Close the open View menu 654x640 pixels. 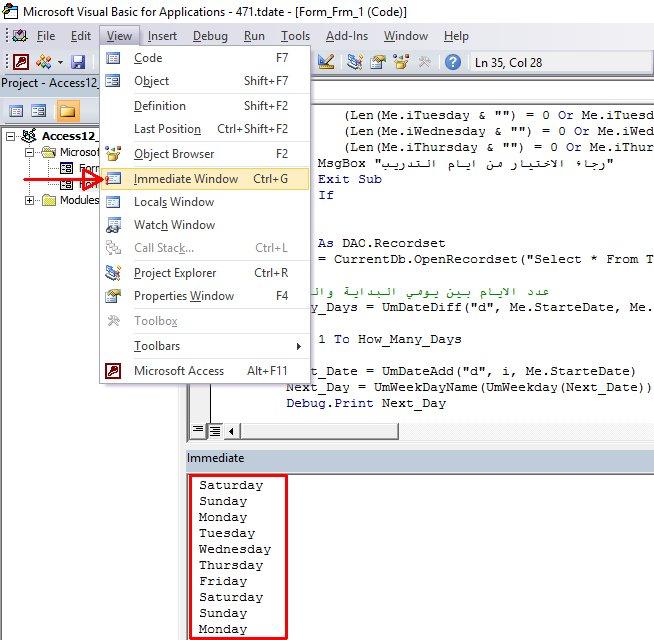tap(119, 36)
